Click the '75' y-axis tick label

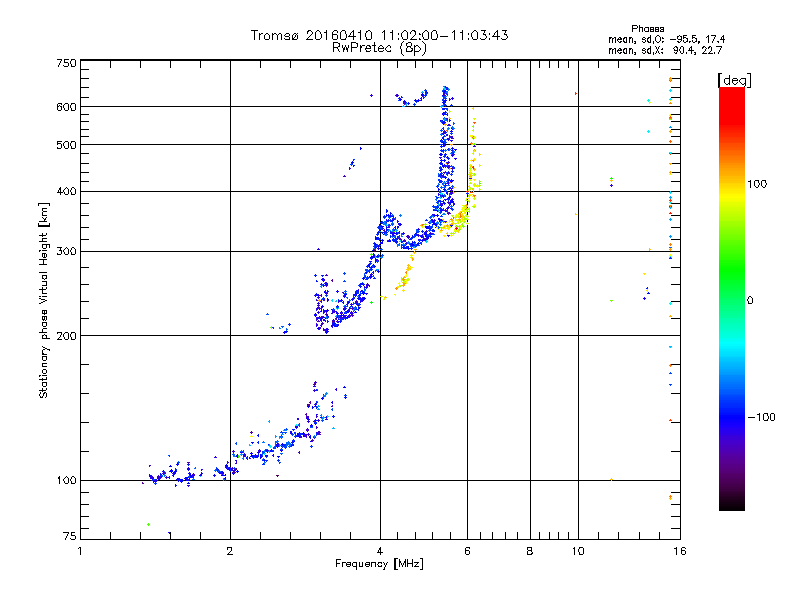click(70, 536)
